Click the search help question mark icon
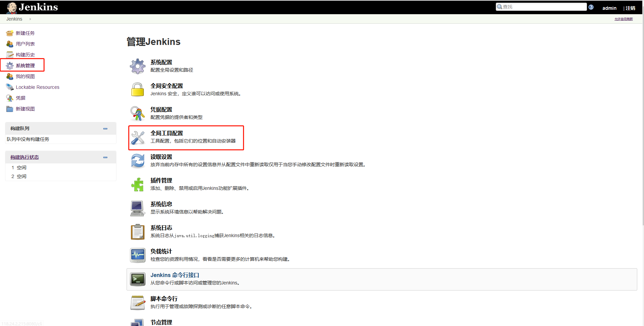This screenshot has height=326, width=644. (591, 7)
